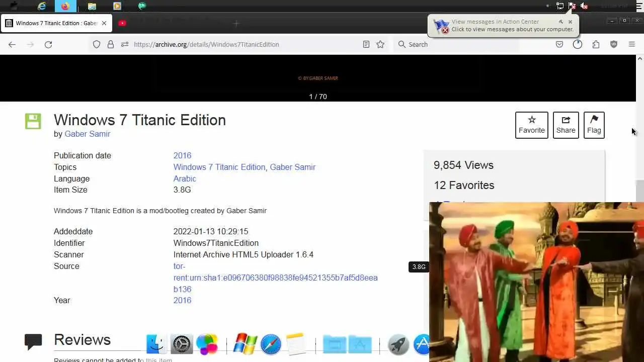Open file explorer icon in top taskbar
This screenshot has height=362, width=644.
pyautogui.click(x=92, y=6)
